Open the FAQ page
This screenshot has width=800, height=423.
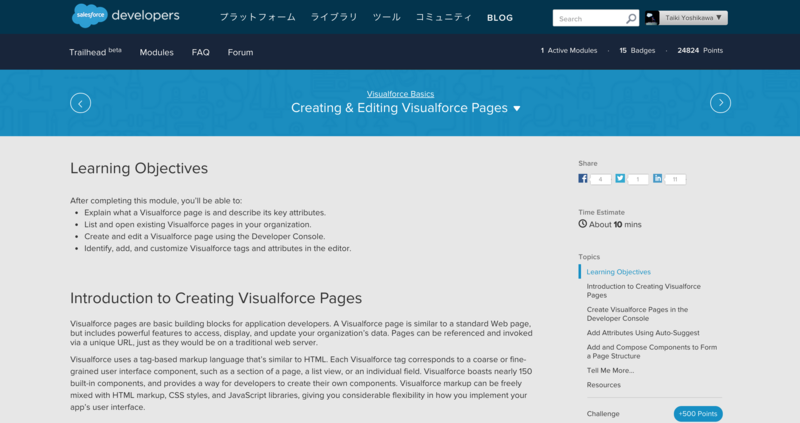[x=201, y=52]
